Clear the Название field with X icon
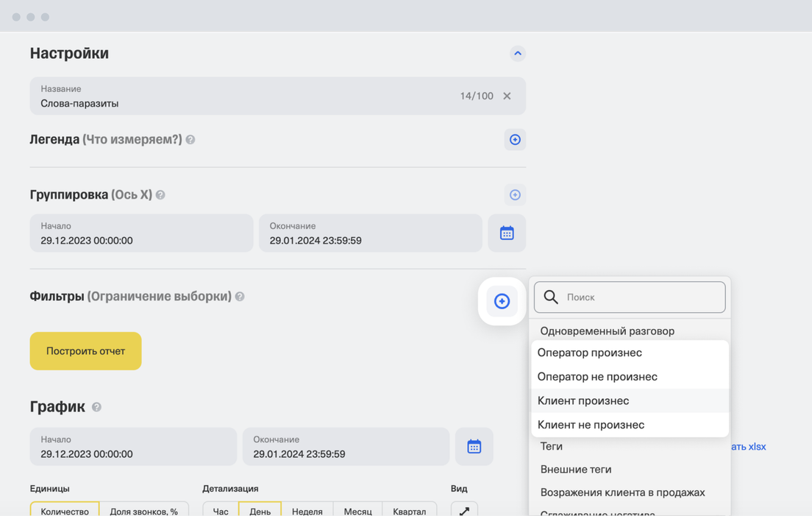Screen dimensions: 812x516 coord(507,96)
